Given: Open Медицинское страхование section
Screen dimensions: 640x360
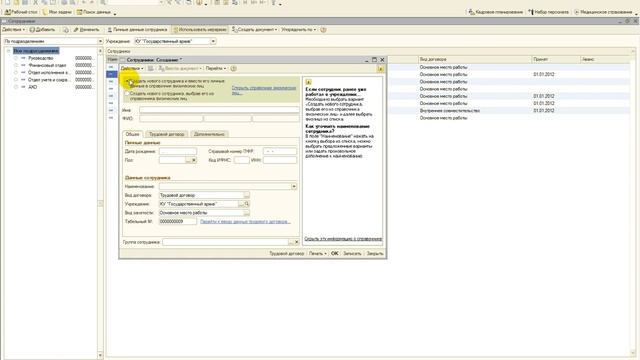Looking at the screenshot, I should click(603, 12).
